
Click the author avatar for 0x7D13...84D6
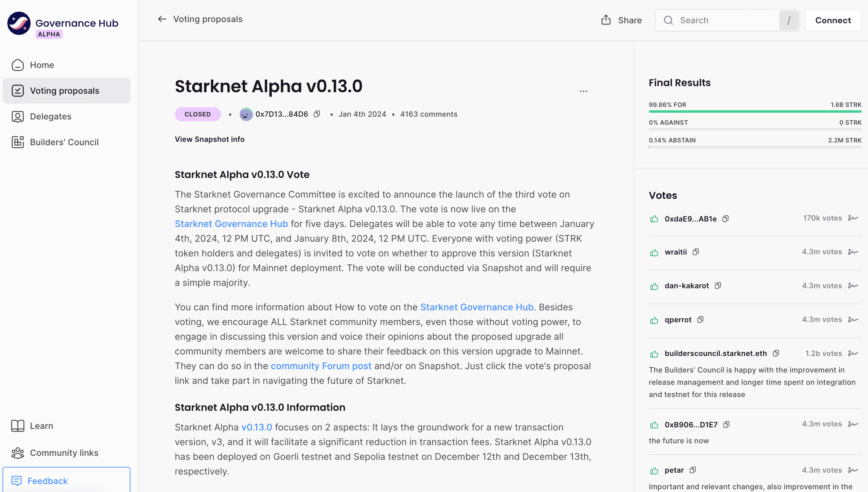[x=246, y=114]
